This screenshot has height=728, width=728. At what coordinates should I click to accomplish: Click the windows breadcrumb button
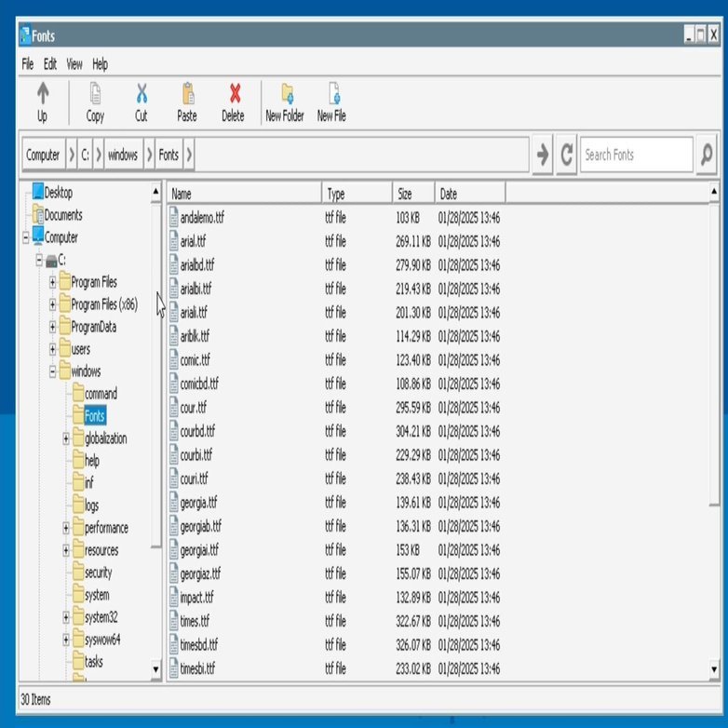[x=123, y=155]
